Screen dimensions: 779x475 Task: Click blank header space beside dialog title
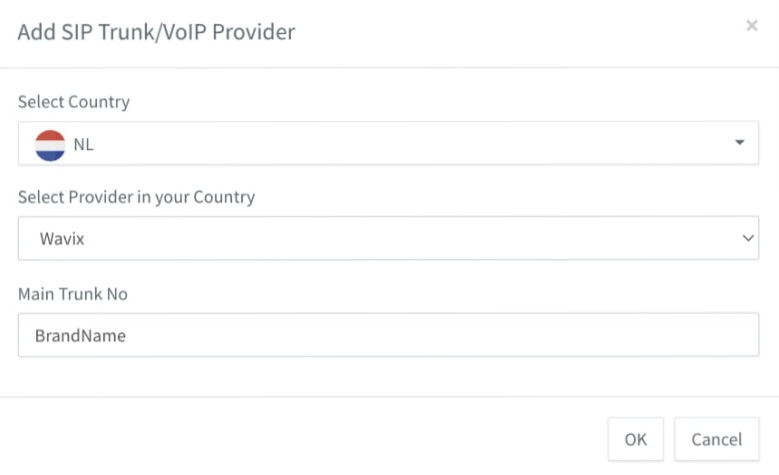pos(500,32)
